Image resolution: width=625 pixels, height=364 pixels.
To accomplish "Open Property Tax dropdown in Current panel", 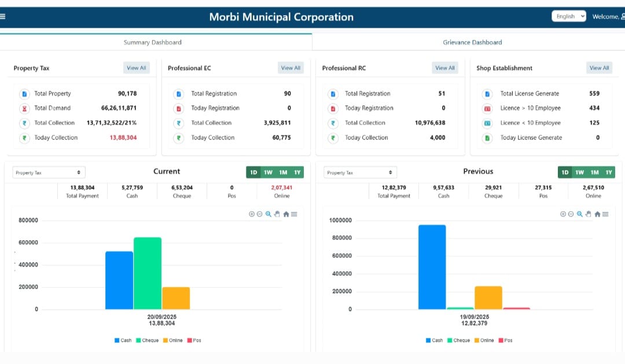I will click(x=49, y=172).
